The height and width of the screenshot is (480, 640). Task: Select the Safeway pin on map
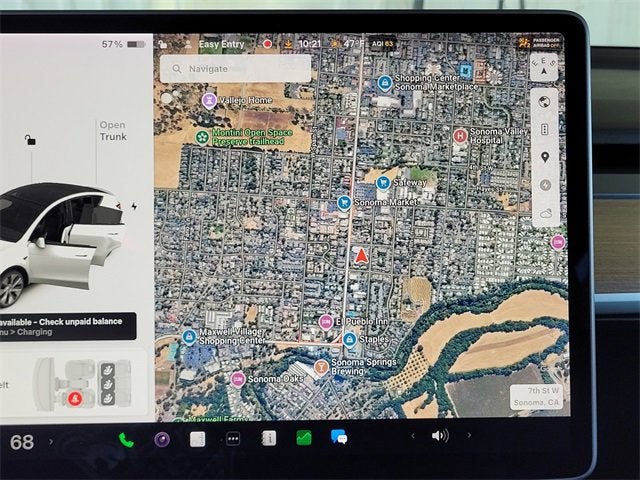(x=383, y=184)
